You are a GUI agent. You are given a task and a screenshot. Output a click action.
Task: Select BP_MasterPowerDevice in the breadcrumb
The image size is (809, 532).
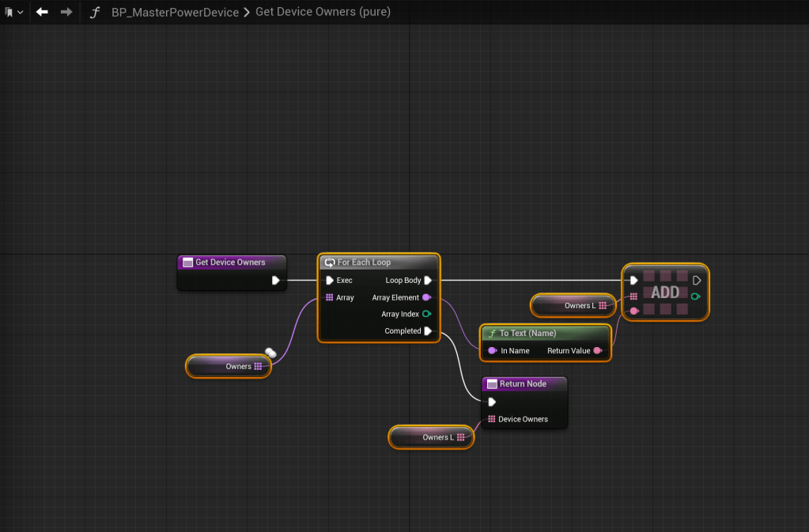[x=175, y=13]
